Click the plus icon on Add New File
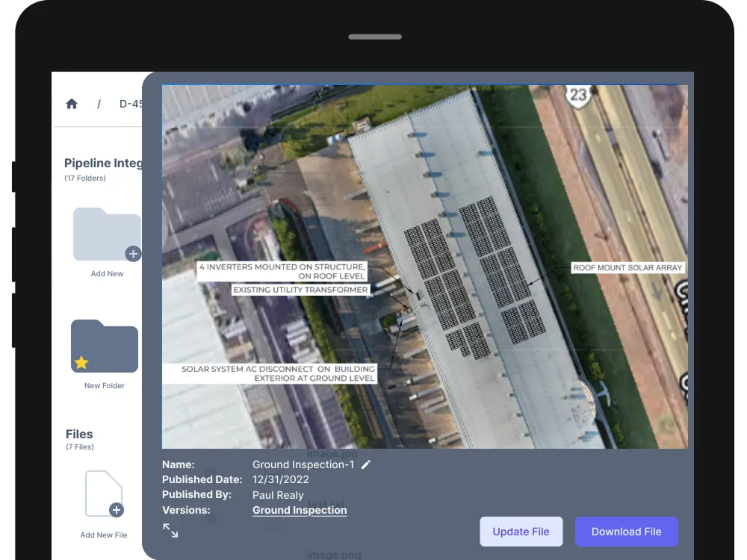The height and width of the screenshot is (560, 747). [x=116, y=510]
